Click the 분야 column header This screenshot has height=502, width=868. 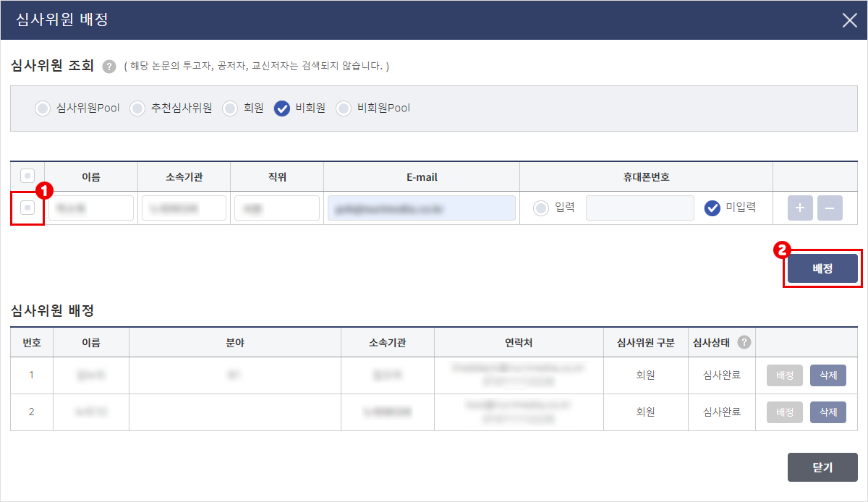[x=235, y=342]
